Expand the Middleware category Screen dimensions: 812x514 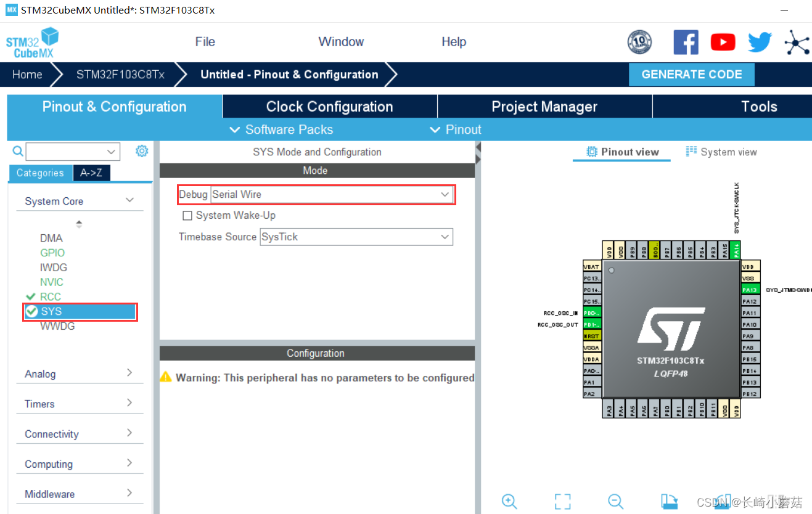click(x=80, y=494)
